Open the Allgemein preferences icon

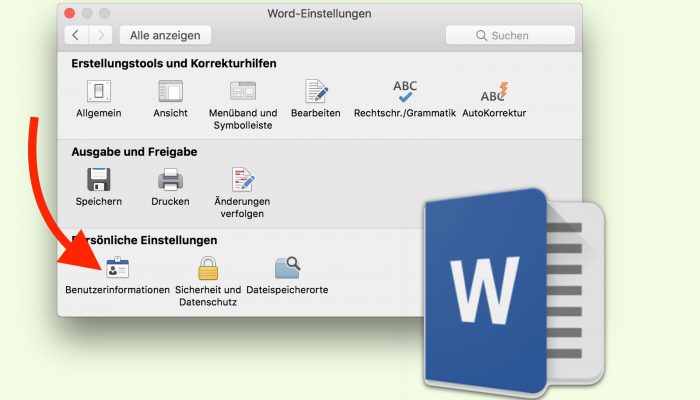[x=99, y=91]
